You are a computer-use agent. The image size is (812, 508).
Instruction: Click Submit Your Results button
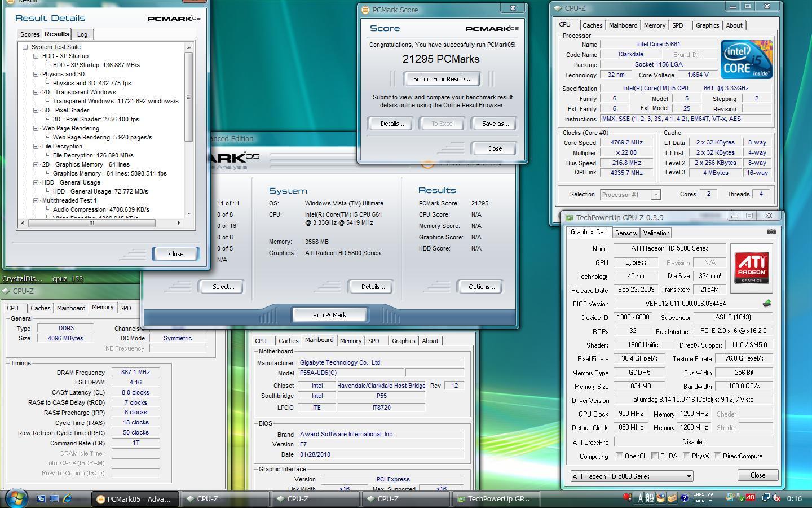(442, 79)
